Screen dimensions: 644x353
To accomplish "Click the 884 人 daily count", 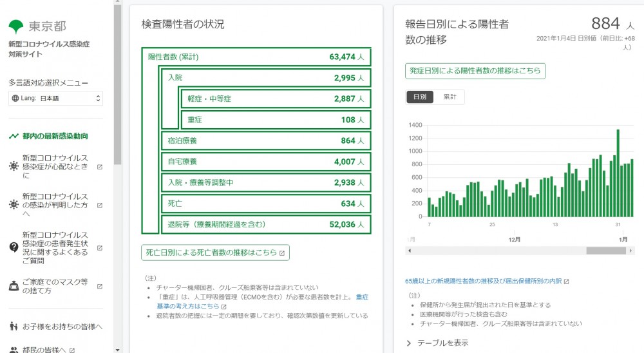I will click(613, 24).
